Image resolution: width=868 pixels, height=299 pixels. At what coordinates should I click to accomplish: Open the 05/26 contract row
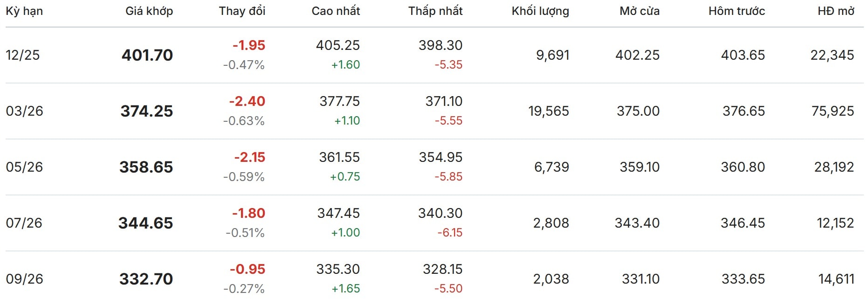(24, 167)
